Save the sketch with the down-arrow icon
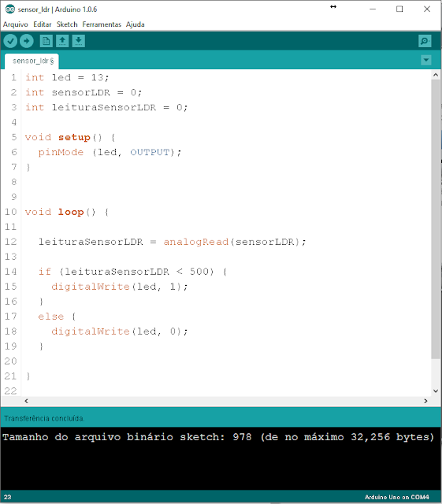442x504 pixels. (x=79, y=41)
